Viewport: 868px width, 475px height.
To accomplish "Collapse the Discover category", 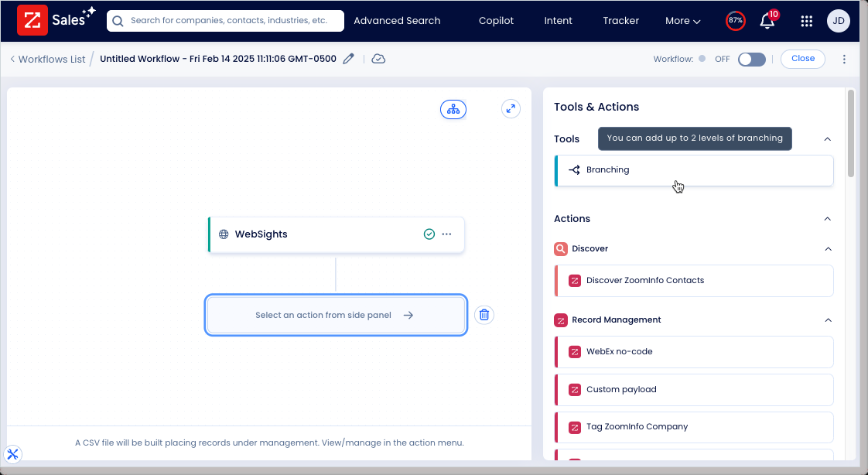I will click(828, 248).
